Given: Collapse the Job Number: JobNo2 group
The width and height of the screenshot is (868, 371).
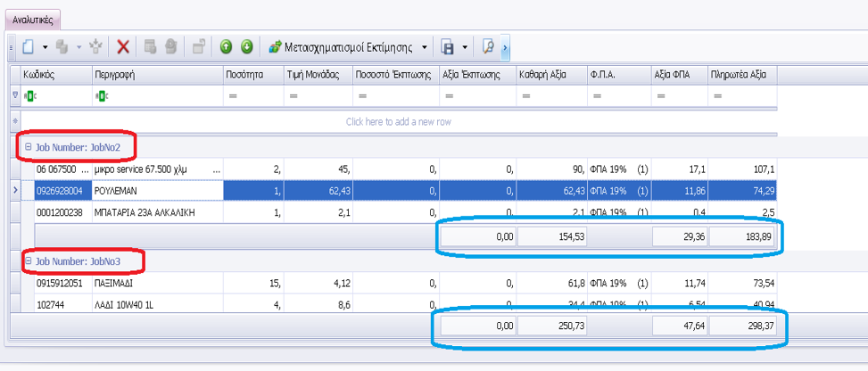Looking at the screenshot, I should [29, 146].
